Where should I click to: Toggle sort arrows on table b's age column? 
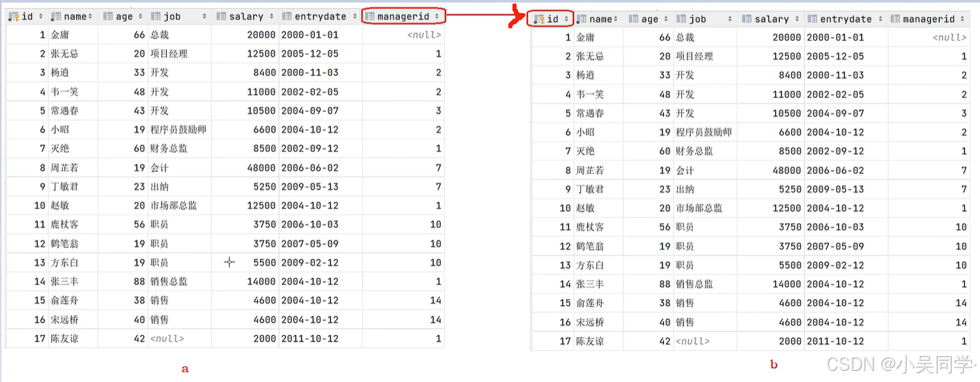tap(665, 19)
